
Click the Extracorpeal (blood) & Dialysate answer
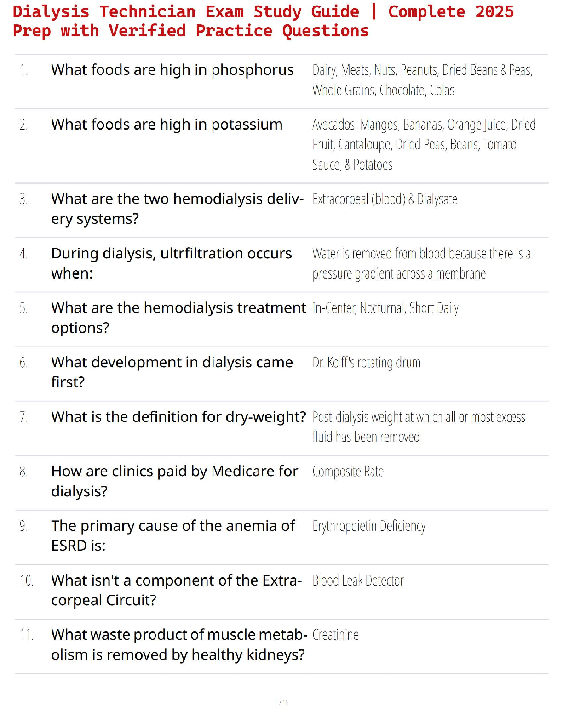[385, 199]
